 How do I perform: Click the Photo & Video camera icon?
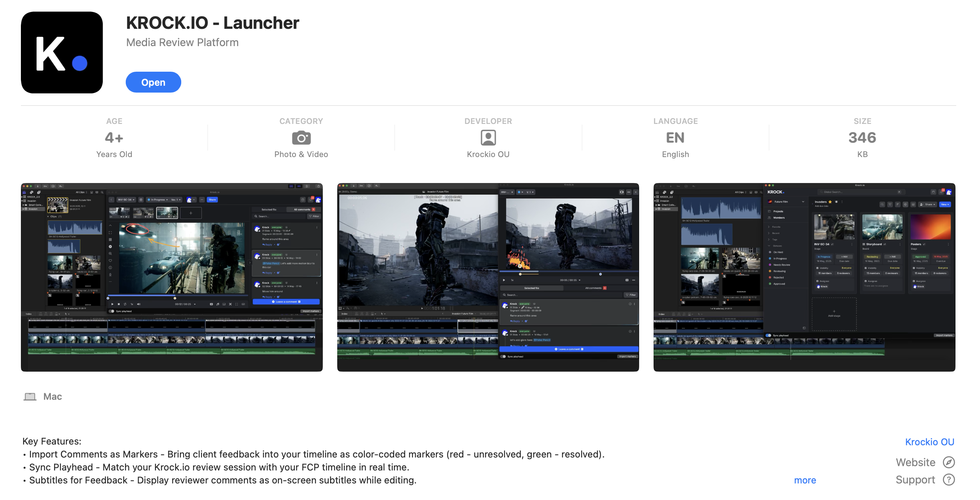tap(301, 138)
